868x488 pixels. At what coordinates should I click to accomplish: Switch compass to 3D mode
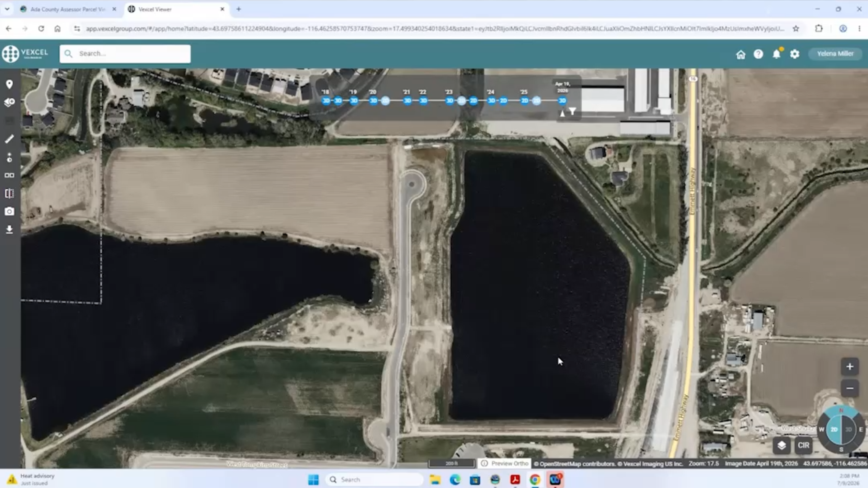[x=848, y=429]
